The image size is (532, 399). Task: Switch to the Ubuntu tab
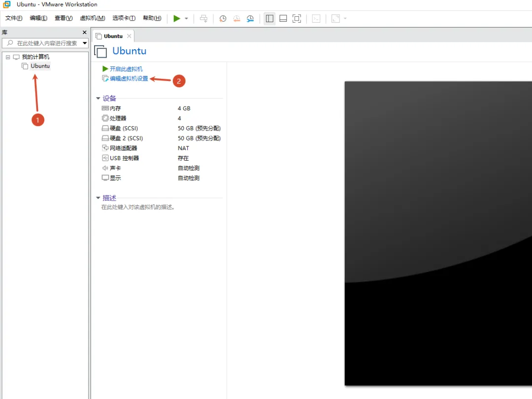(113, 36)
